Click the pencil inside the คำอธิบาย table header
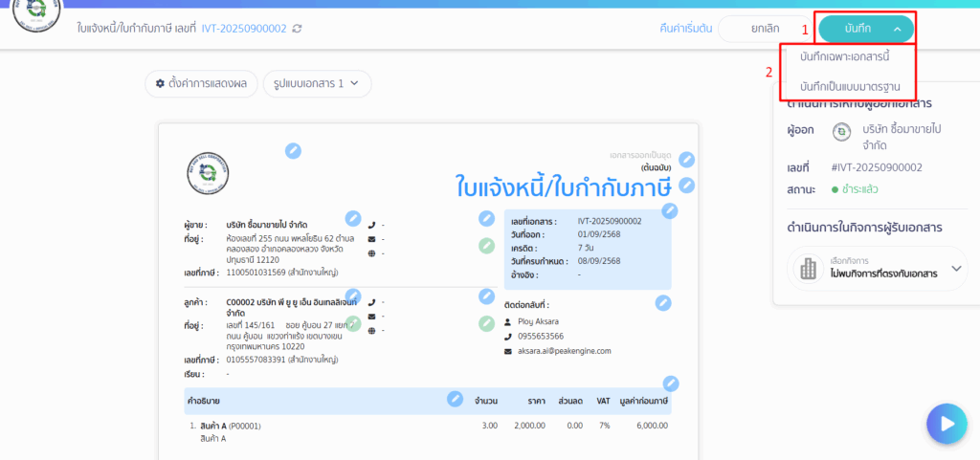980x460 pixels. [x=455, y=399]
